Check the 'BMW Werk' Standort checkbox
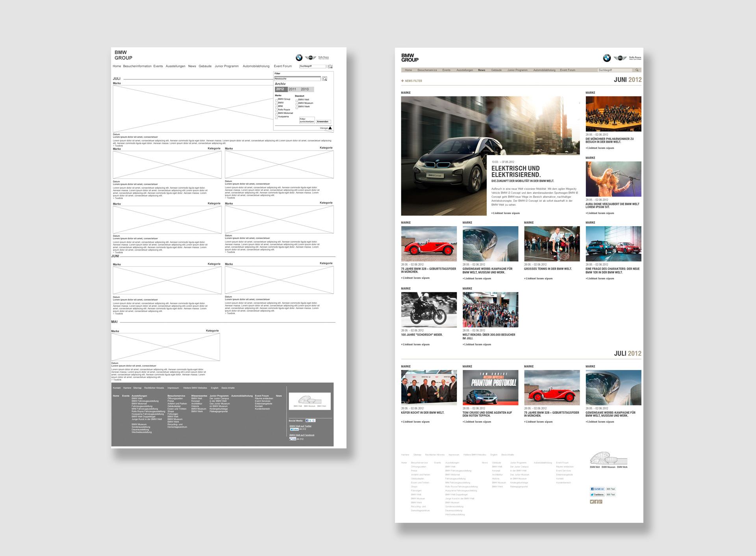This screenshot has height=556, width=756. (296, 107)
